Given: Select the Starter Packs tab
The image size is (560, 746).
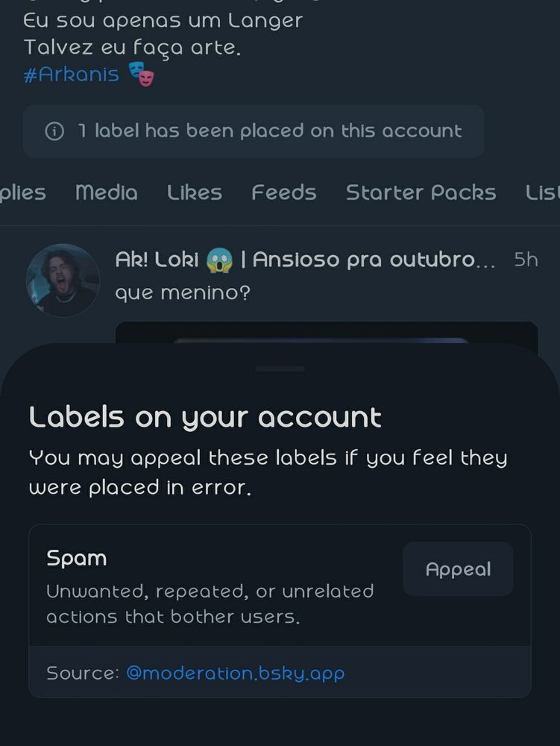Looking at the screenshot, I should [x=421, y=192].
